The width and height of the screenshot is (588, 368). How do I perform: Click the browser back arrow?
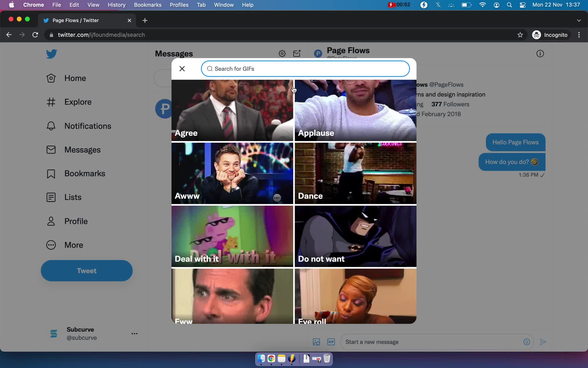click(x=9, y=35)
